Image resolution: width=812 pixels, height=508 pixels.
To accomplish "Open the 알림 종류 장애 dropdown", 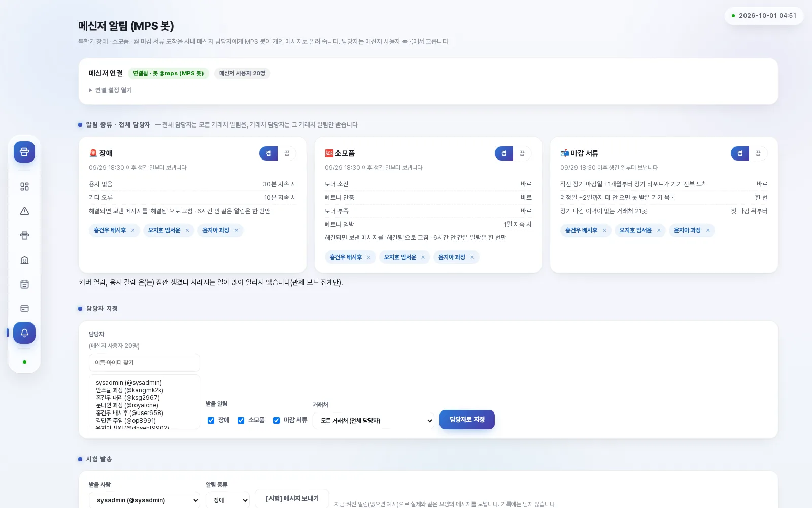I will (x=227, y=500).
